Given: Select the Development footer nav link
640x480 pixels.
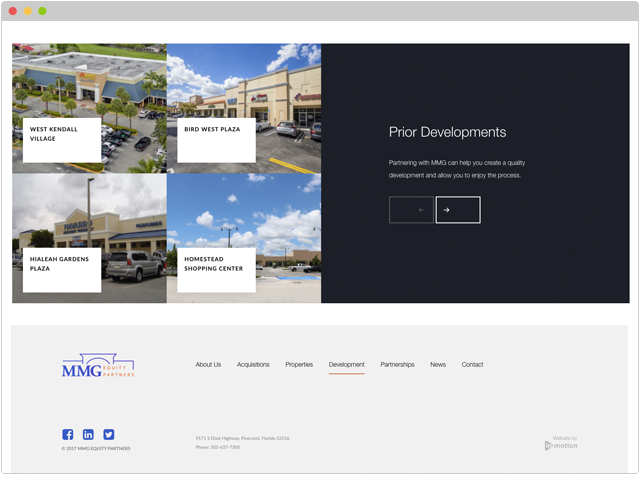Looking at the screenshot, I should pyautogui.click(x=347, y=364).
